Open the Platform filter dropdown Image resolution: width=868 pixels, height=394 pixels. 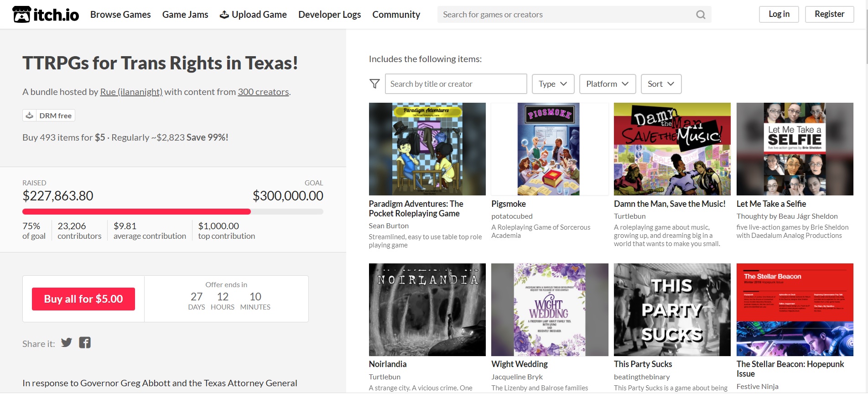(x=608, y=84)
